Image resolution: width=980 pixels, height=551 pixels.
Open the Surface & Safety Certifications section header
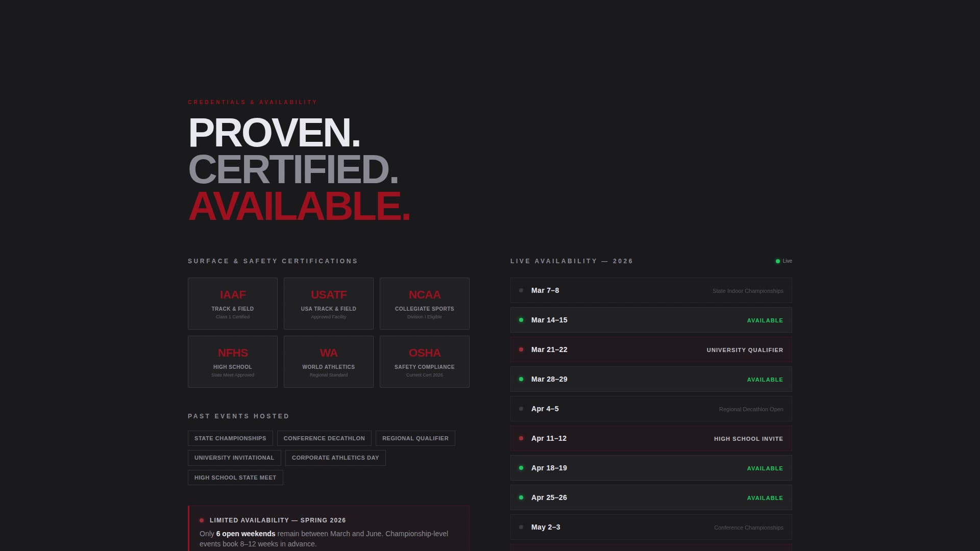(x=273, y=261)
